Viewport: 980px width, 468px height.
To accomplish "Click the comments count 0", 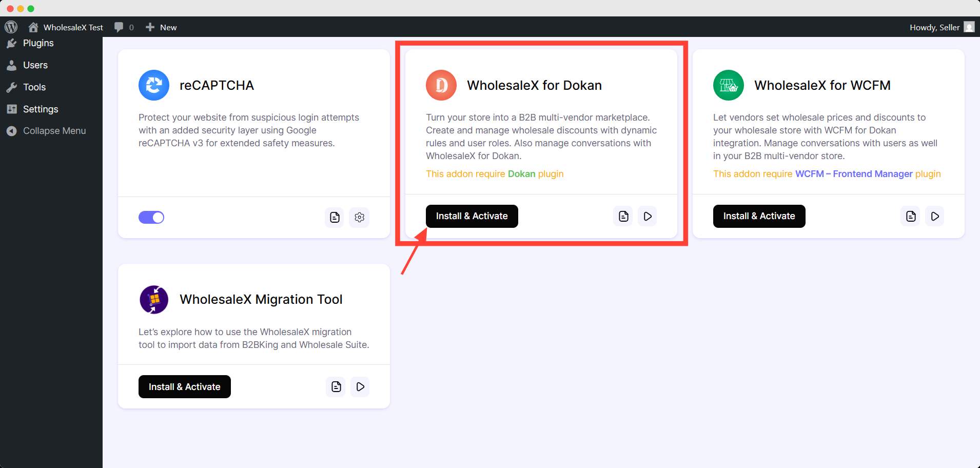I will tap(131, 27).
